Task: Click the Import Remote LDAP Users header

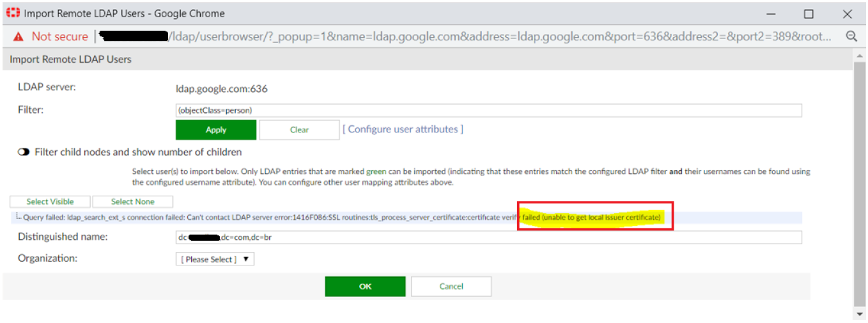Action: (71, 59)
